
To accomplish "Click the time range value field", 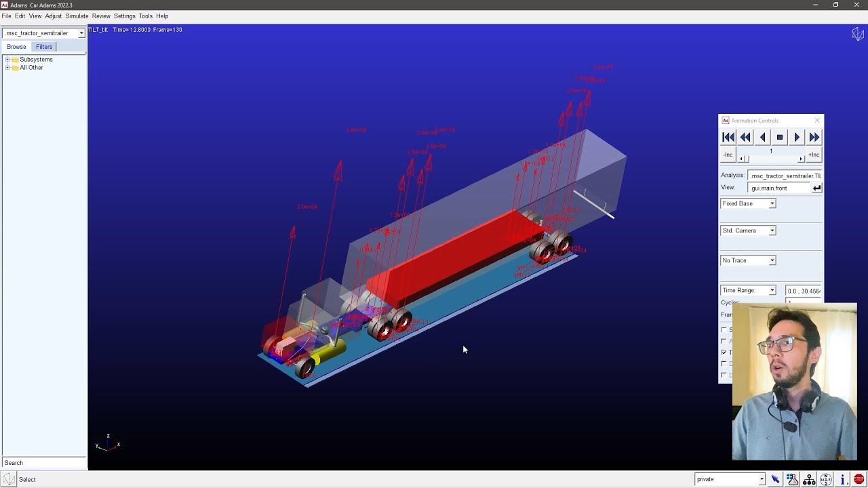I will pos(804,291).
